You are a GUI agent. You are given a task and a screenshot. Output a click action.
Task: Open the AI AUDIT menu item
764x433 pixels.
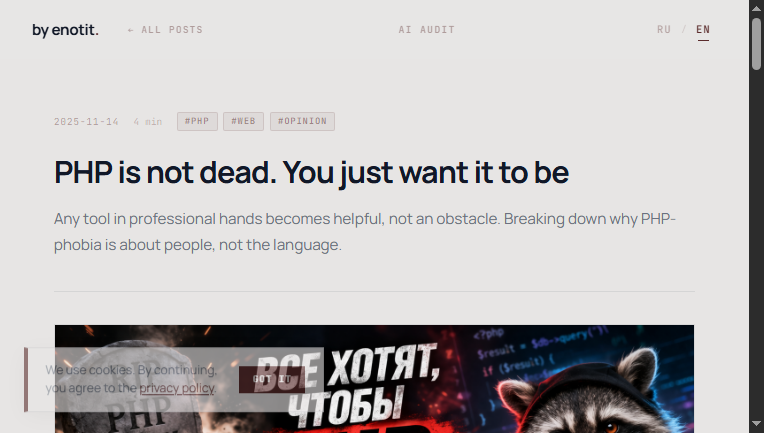426,30
